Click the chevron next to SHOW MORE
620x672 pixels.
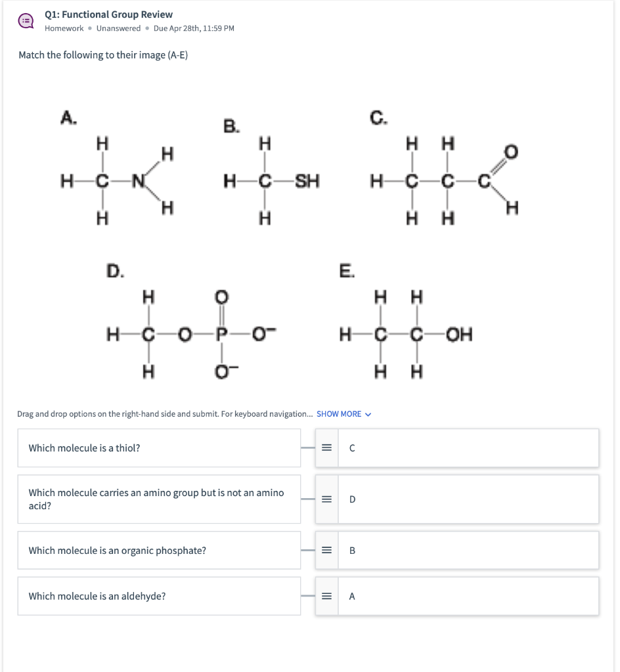pos(366,414)
